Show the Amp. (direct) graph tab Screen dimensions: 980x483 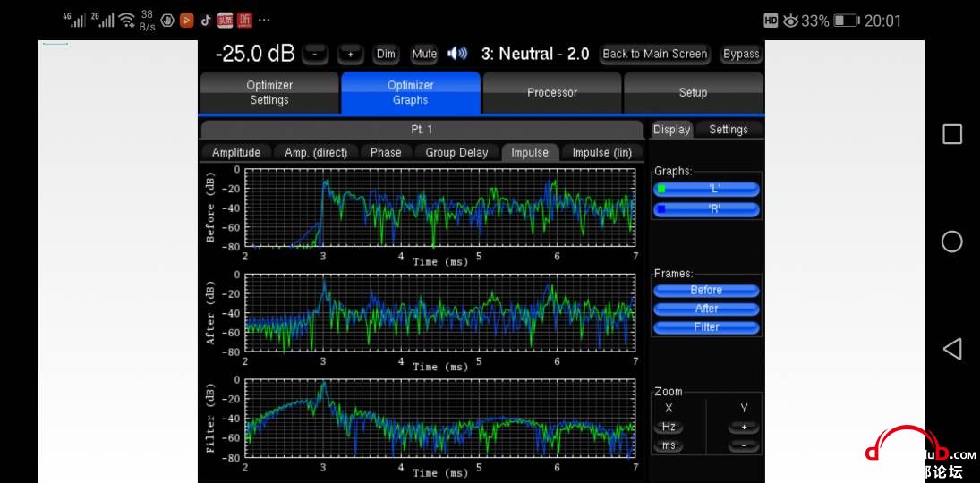(x=316, y=152)
